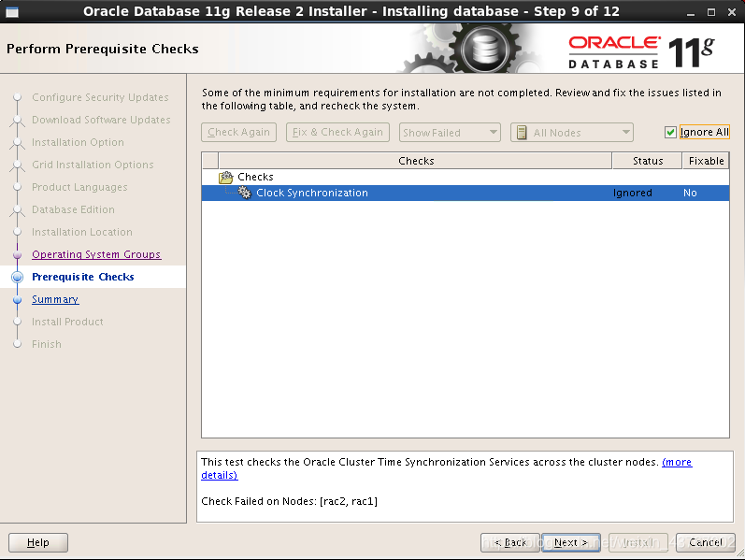Open the Show Failed dropdown
Image resolution: width=745 pixels, height=560 pixels.
[450, 133]
